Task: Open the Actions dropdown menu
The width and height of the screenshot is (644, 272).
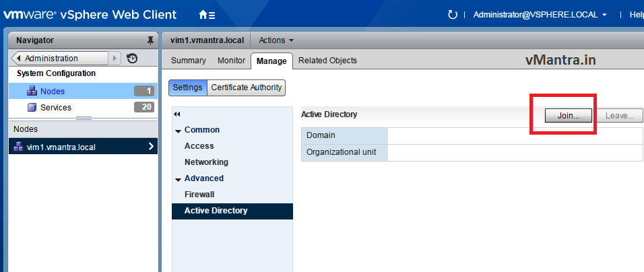Action: pos(276,40)
